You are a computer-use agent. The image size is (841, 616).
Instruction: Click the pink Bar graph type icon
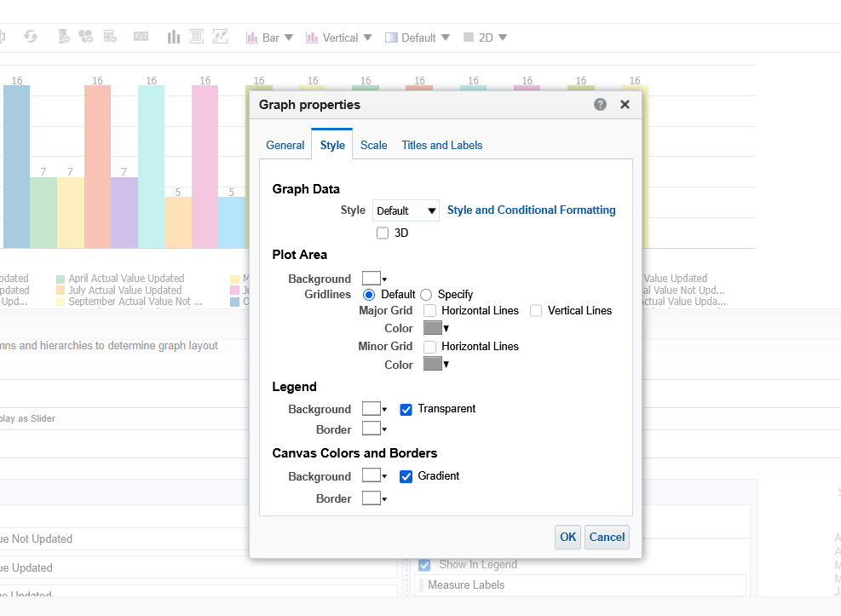point(252,37)
